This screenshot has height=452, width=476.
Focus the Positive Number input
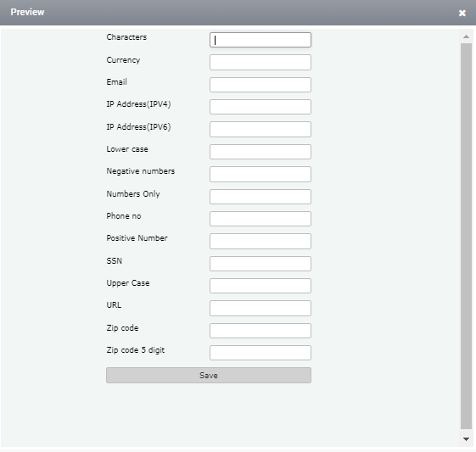(260, 241)
